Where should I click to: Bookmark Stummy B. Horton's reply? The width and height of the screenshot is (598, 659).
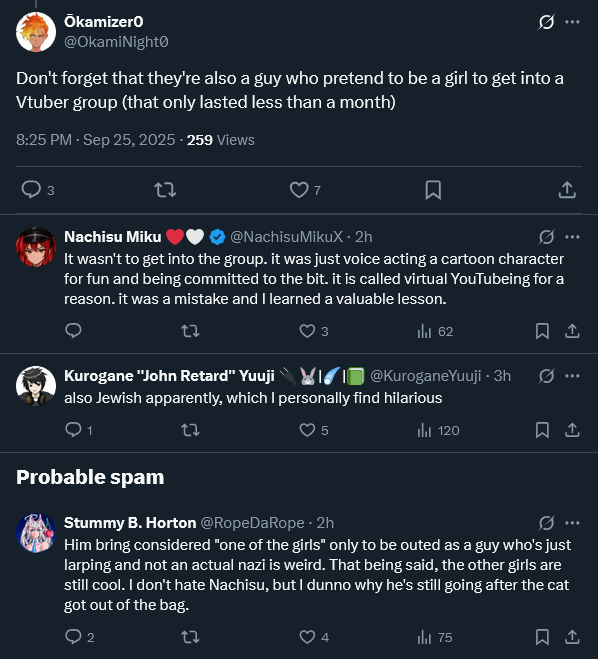[542, 637]
